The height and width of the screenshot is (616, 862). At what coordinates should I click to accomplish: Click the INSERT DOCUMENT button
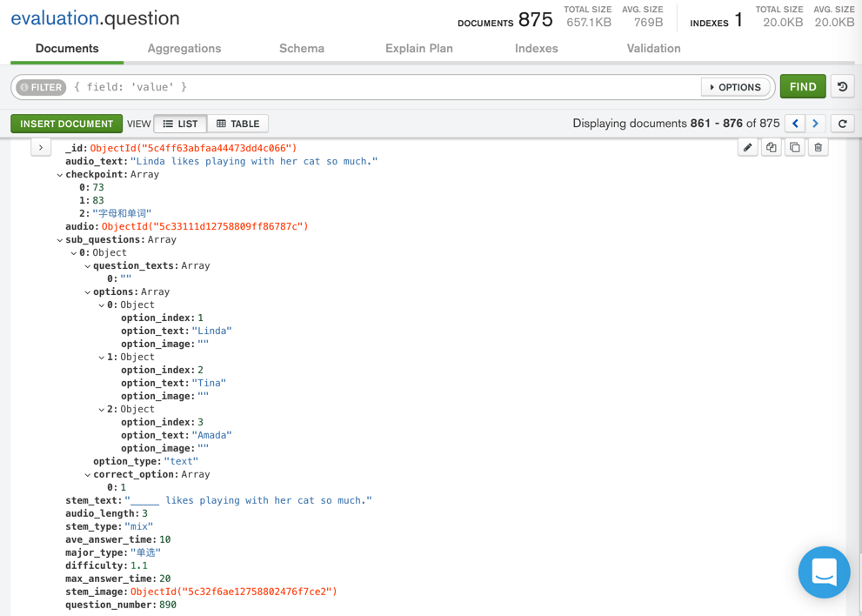coord(67,124)
